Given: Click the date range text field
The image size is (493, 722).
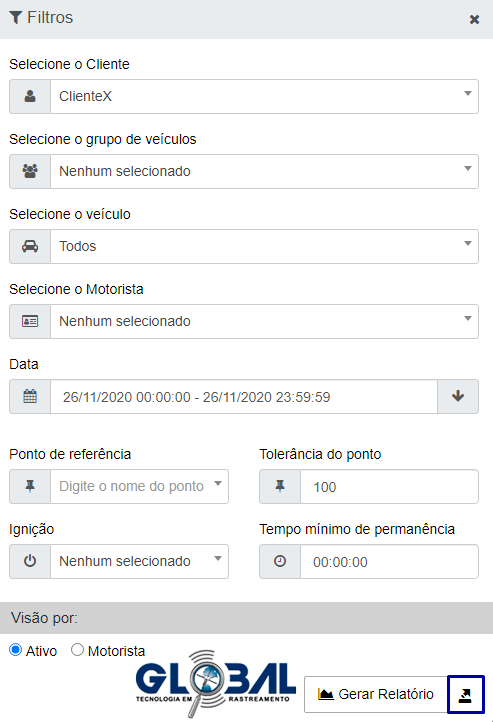Looking at the screenshot, I should pyautogui.click(x=244, y=396).
